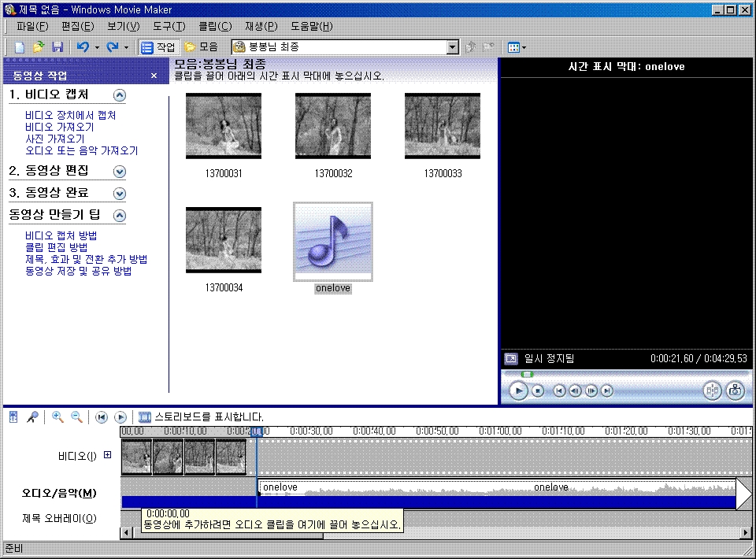Expand the 2. 동영상 편집 section
Viewport: 756px width, 559px height.
click(x=120, y=171)
